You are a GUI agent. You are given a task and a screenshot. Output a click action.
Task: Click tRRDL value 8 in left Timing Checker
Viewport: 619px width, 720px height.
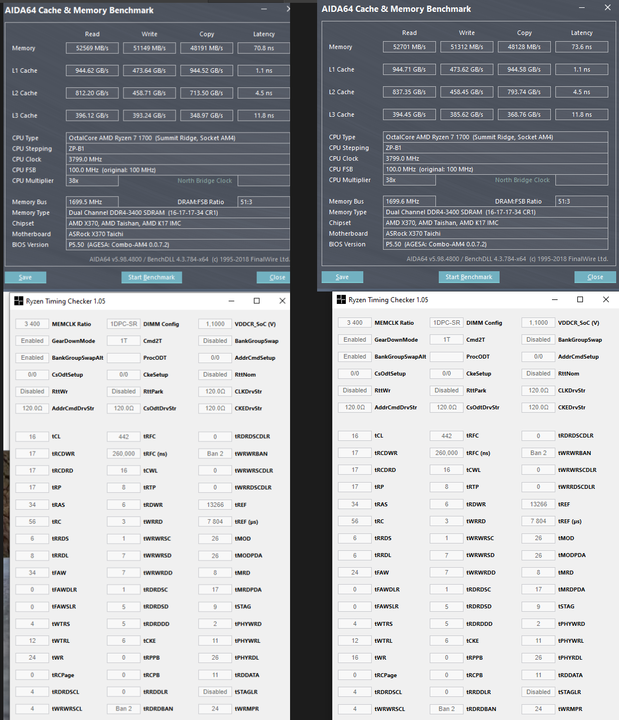32,556
